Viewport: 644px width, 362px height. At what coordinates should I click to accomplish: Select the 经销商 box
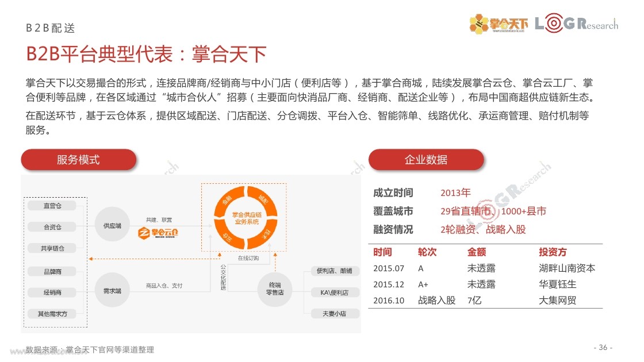[52, 292]
